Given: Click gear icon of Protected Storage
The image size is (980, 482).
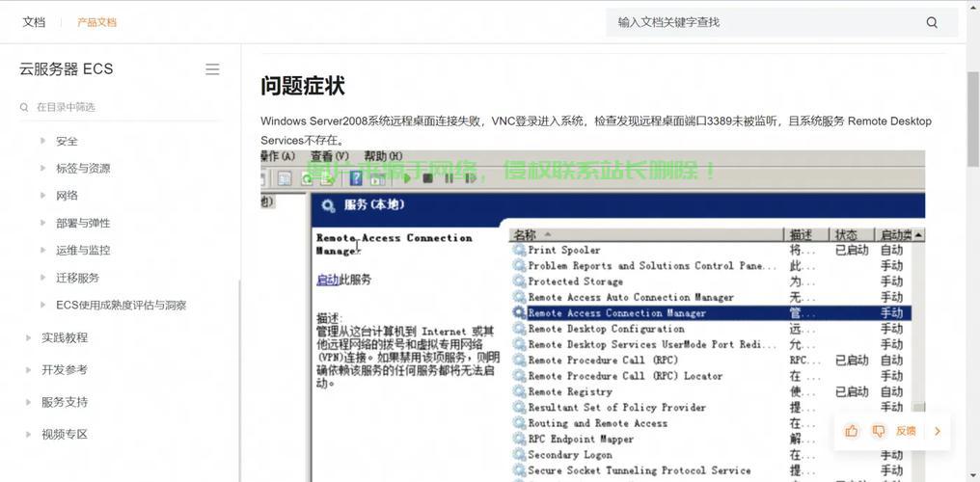Looking at the screenshot, I should point(519,281).
